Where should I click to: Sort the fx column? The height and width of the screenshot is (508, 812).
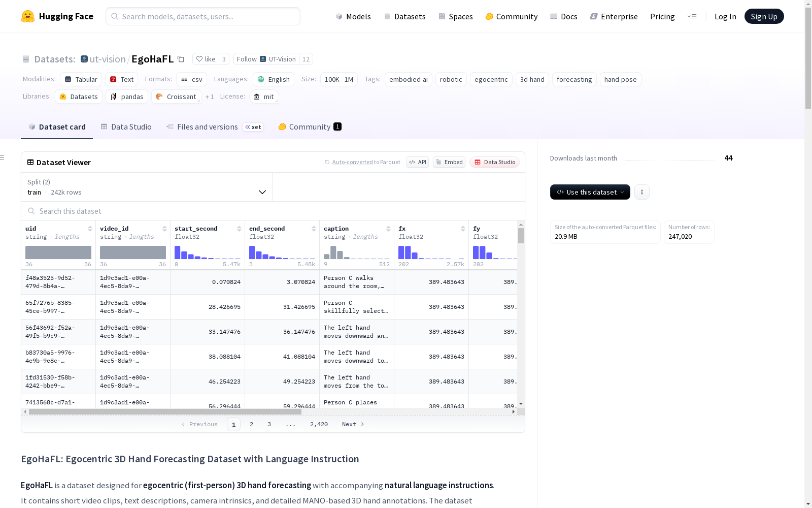[463, 229]
